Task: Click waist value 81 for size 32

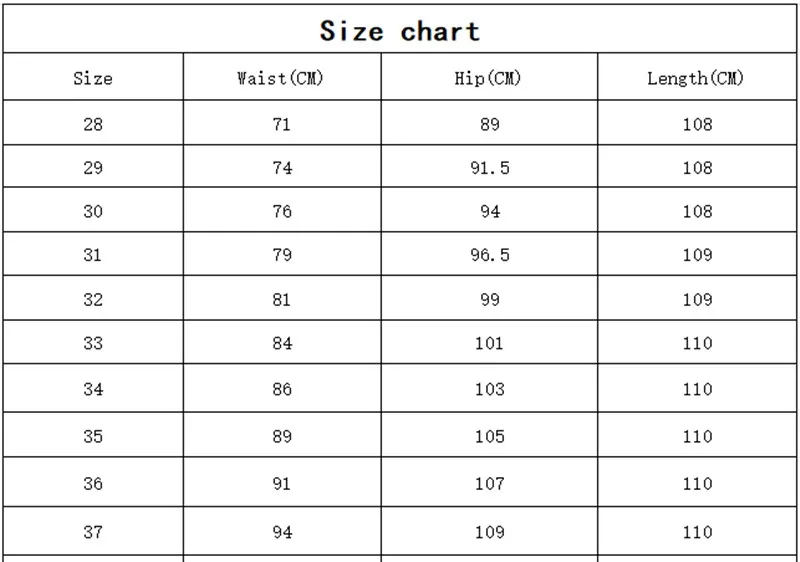Action: [x=282, y=299]
